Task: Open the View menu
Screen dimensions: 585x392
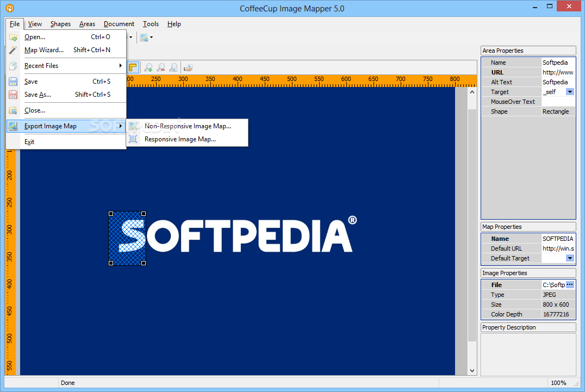Action: (35, 24)
